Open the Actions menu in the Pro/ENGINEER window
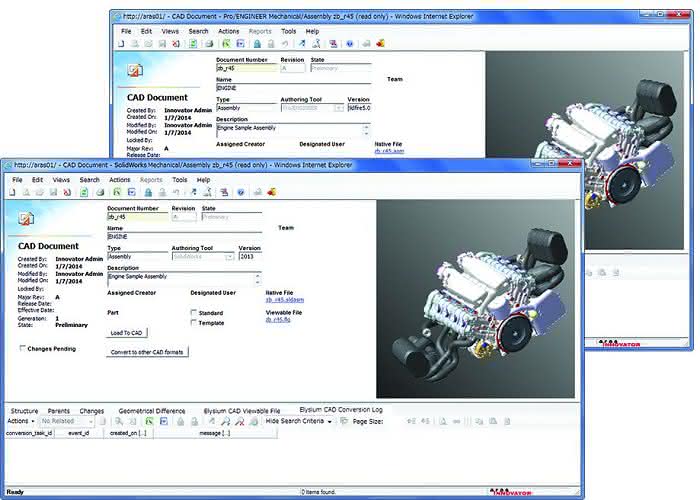Image resolution: width=700 pixels, height=500 pixels. click(229, 31)
